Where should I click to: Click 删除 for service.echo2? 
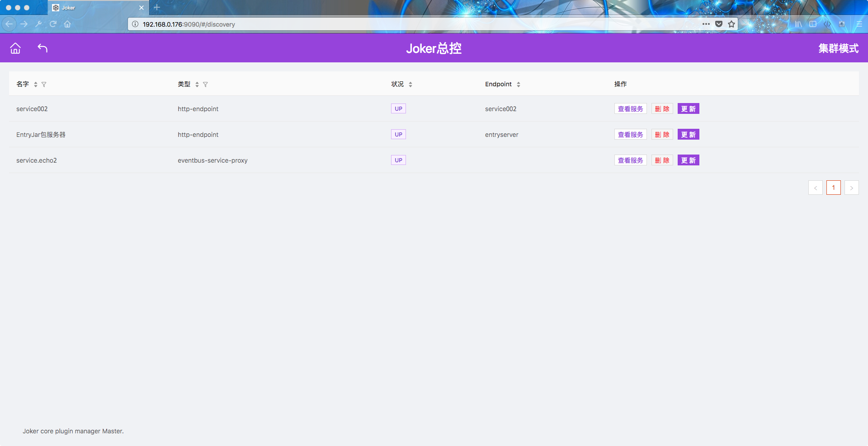tap(662, 160)
